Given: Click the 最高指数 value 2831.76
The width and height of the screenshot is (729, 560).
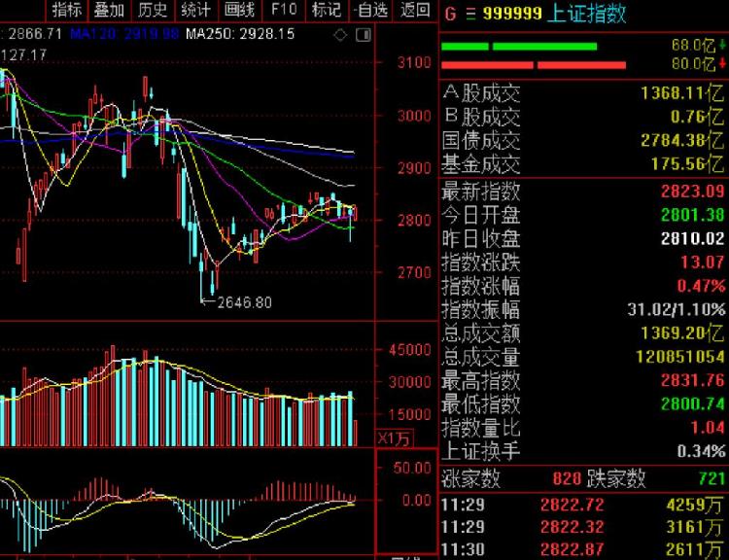Looking at the screenshot, I should point(693,380).
